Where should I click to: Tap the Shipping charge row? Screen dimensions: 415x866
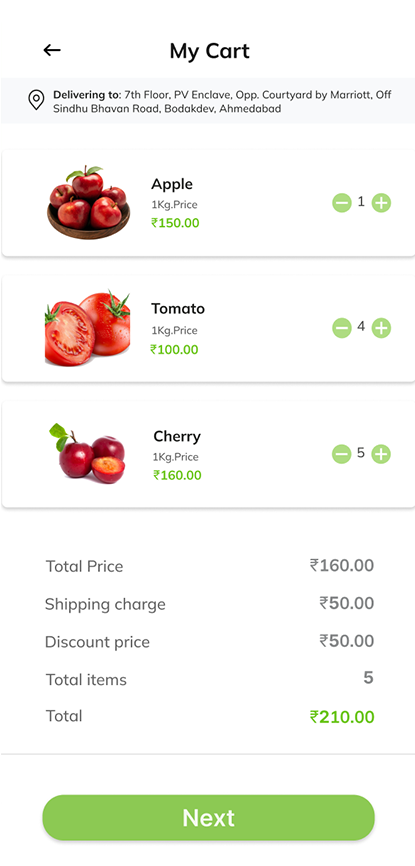(209, 604)
